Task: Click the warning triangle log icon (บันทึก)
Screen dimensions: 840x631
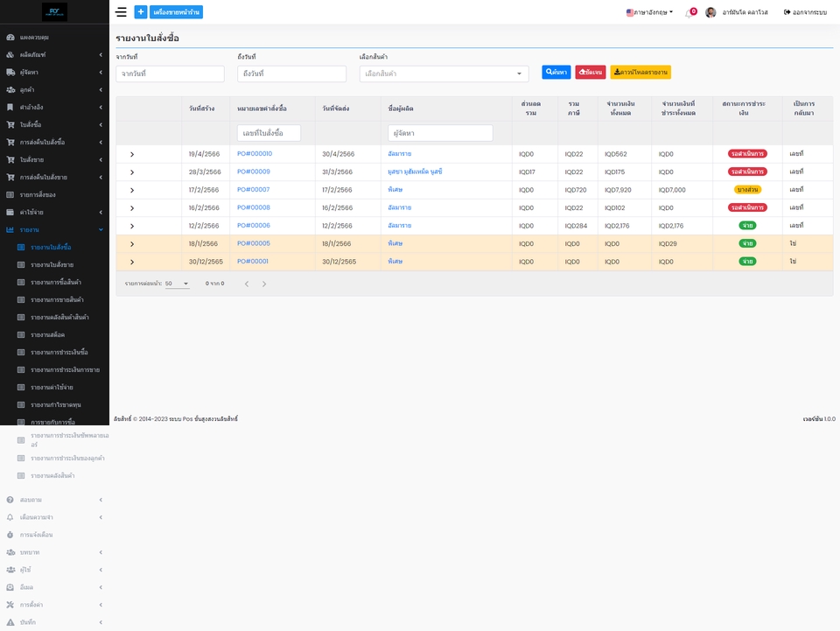Action: click(10, 622)
